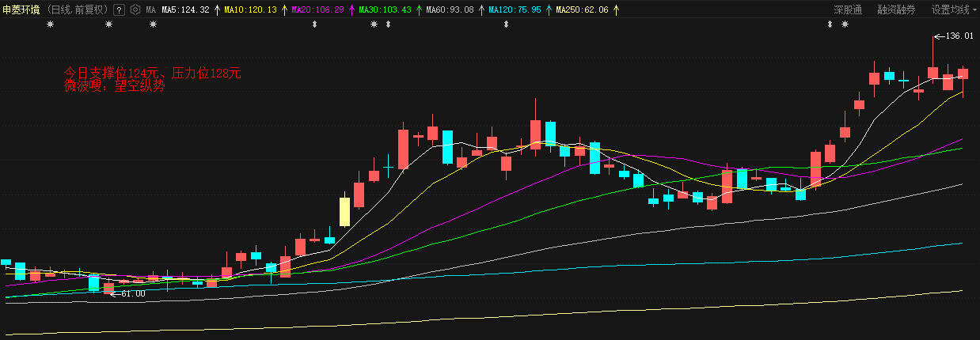Click the 136.01 high price label
Viewport: 980px width, 340px height.
[x=959, y=36]
